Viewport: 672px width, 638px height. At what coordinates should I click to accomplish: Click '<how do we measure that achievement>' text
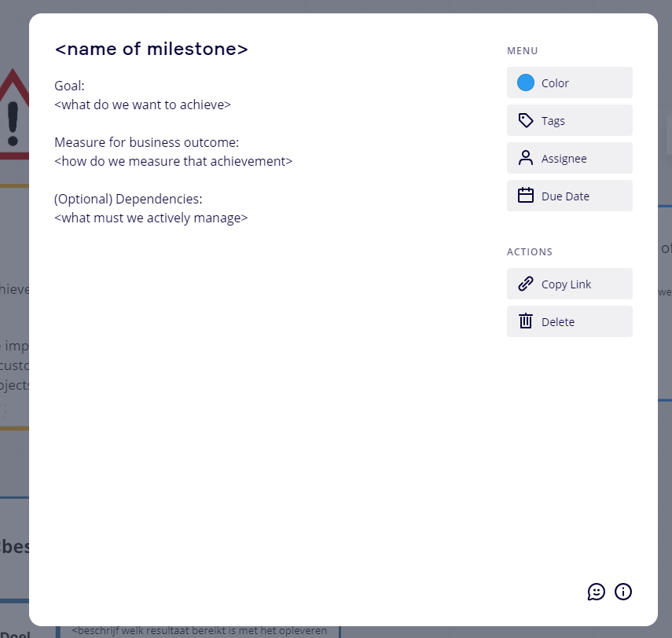click(x=173, y=161)
